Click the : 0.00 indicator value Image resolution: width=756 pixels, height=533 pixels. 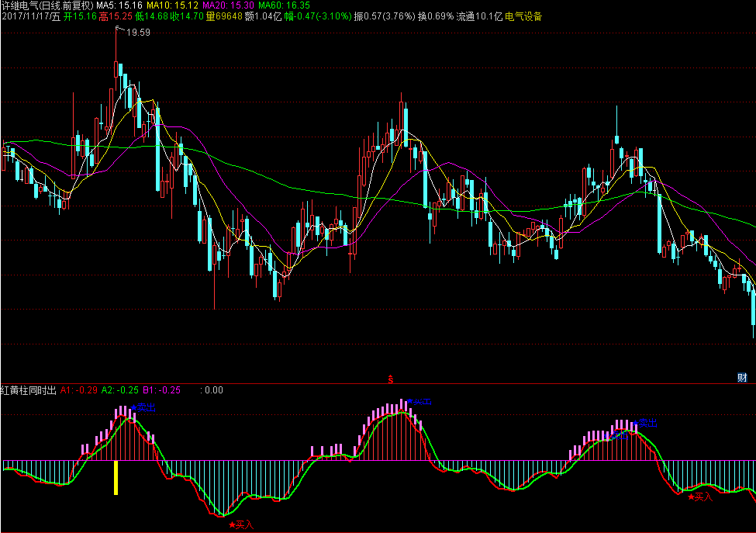tap(212, 390)
